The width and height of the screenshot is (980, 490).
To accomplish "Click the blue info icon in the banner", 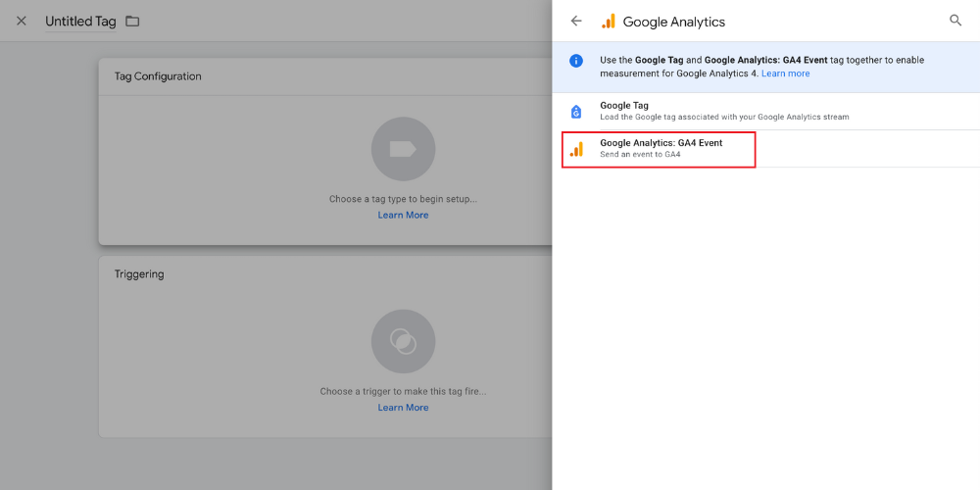I will 575,61.
